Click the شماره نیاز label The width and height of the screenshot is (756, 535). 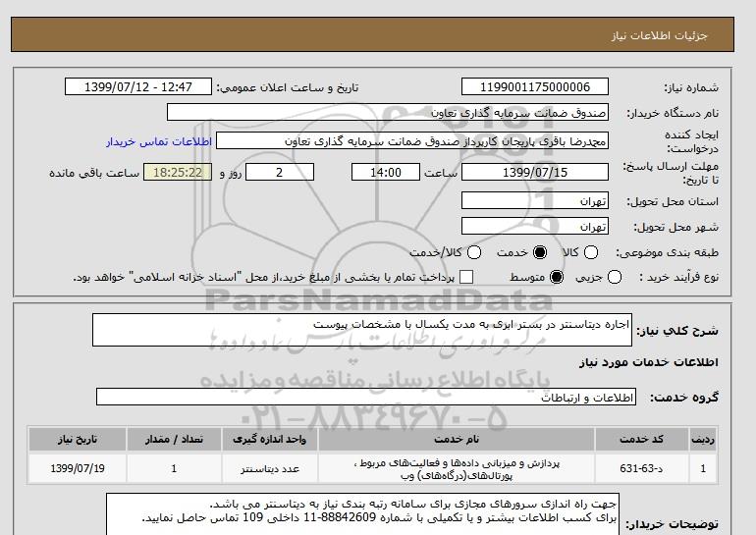tap(691, 87)
